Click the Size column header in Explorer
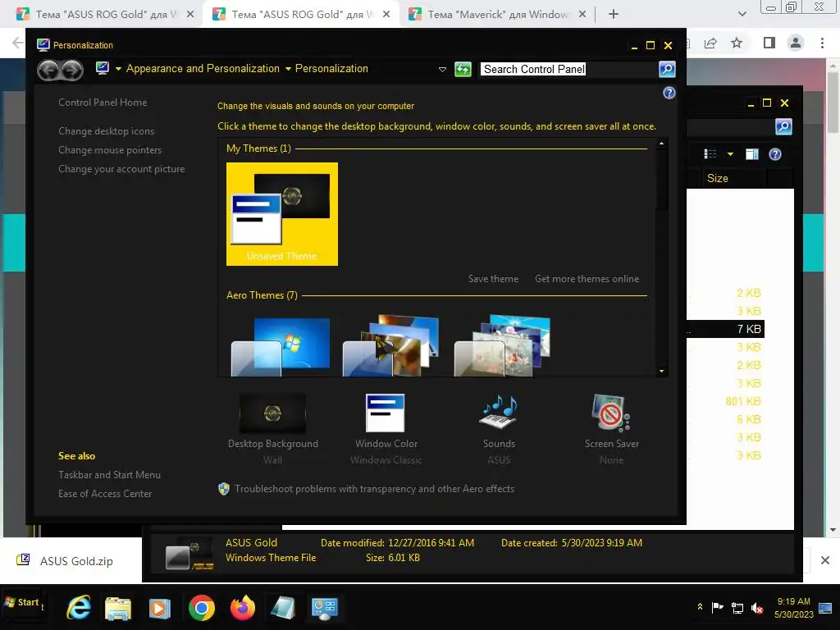The width and height of the screenshot is (840, 630). coord(734,178)
